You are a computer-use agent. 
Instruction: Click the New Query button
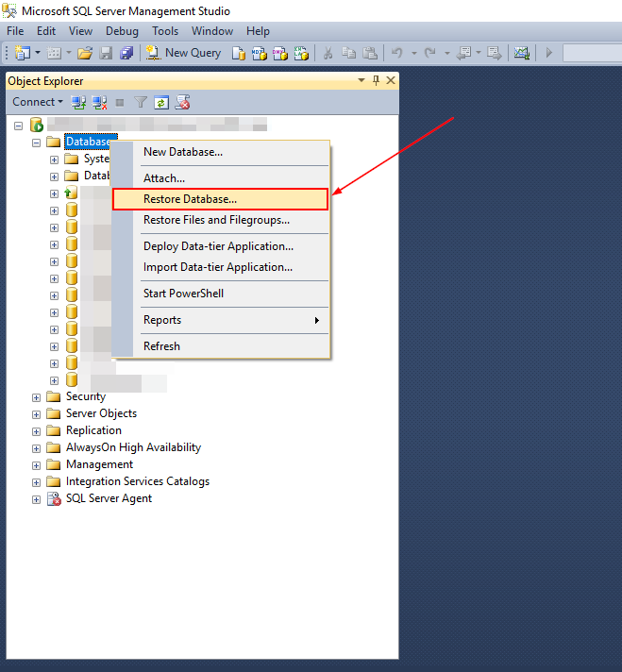coord(183,53)
